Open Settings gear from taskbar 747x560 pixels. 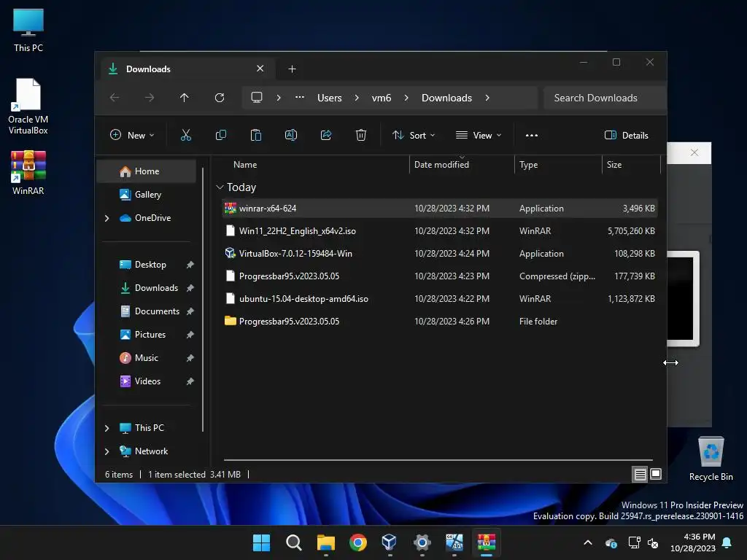click(x=422, y=542)
